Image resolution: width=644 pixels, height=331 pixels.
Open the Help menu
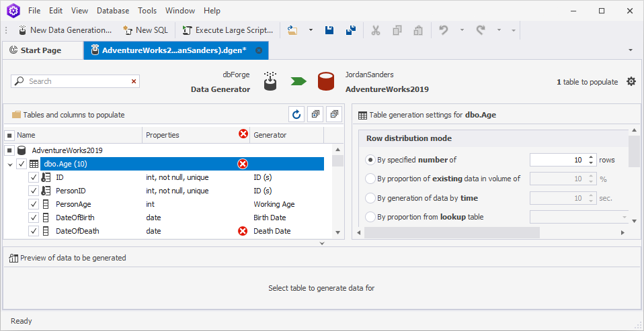click(212, 11)
